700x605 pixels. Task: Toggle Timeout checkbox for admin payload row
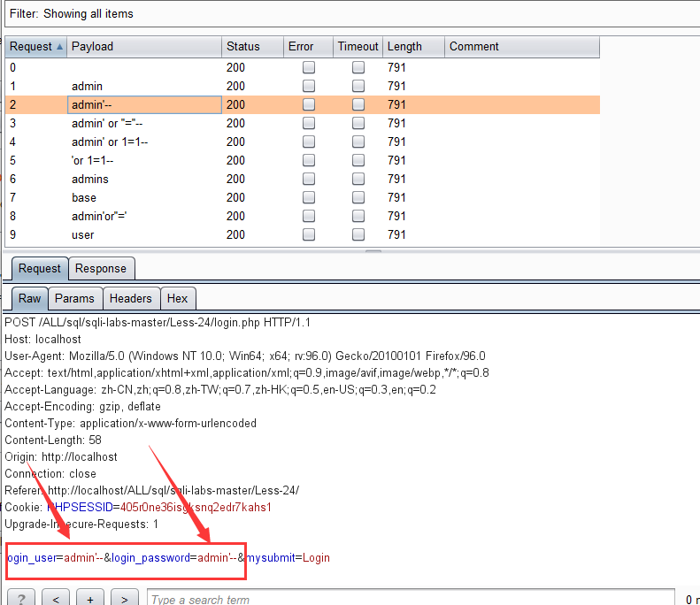(358, 86)
